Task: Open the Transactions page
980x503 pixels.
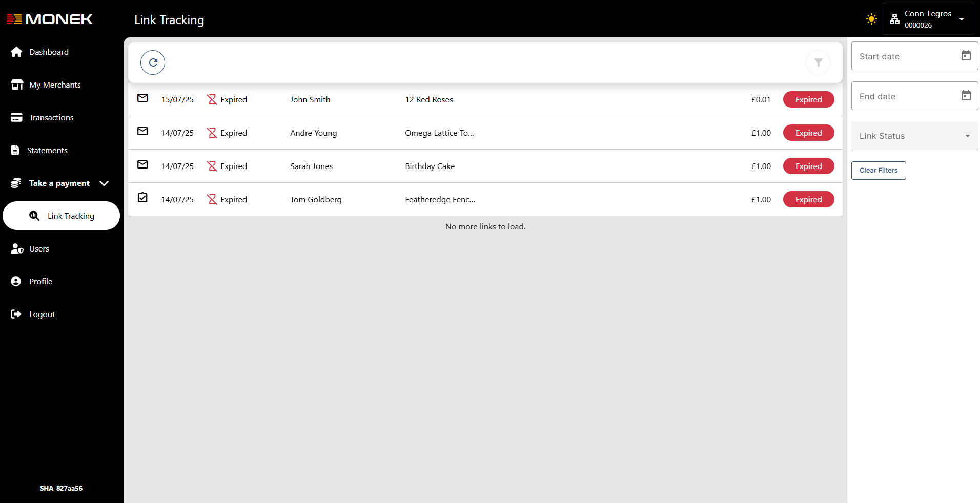Action: coord(51,118)
